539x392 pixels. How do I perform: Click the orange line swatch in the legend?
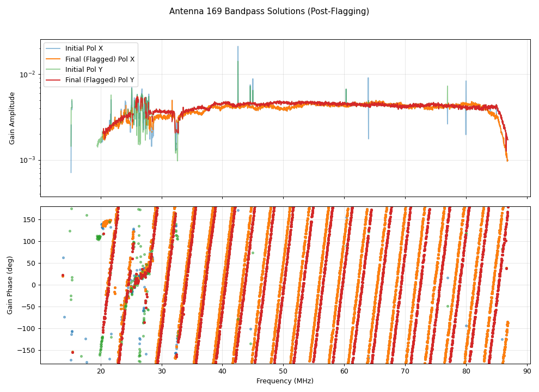(x=53, y=59)
